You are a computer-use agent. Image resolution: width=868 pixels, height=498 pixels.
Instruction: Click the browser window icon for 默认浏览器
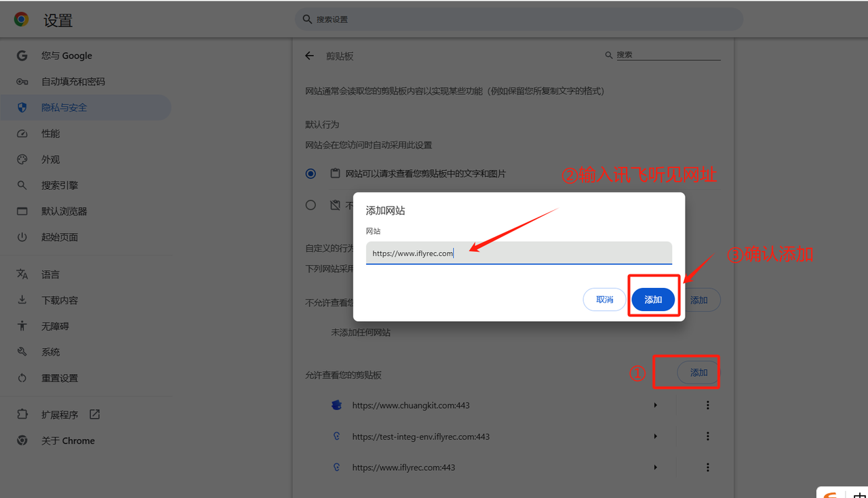[x=22, y=211]
